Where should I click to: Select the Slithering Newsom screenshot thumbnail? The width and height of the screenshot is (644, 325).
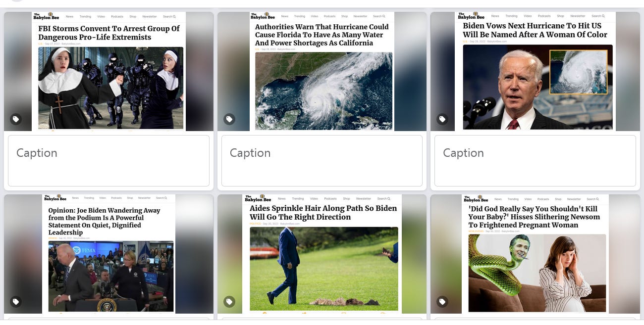click(x=535, y=254)
